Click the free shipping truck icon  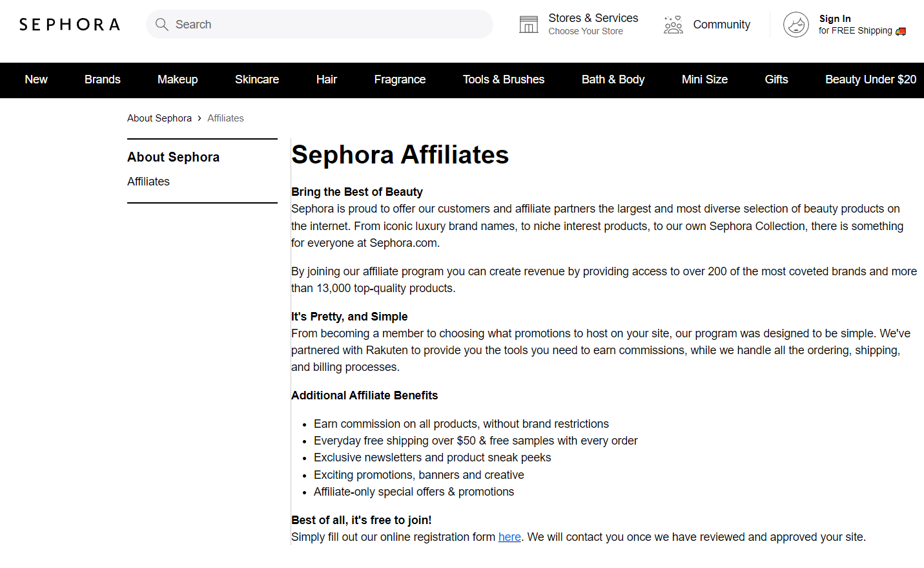[901, 31]
